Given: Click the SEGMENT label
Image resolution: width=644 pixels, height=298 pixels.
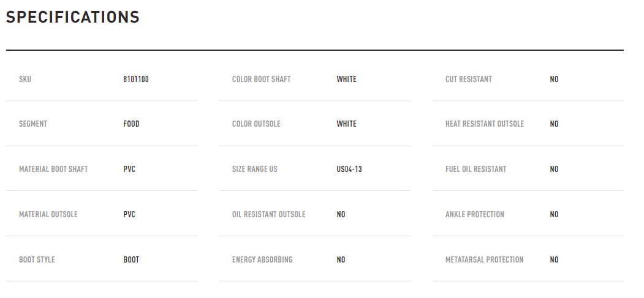Looking at the screenshot, I should tap(33, 124).
